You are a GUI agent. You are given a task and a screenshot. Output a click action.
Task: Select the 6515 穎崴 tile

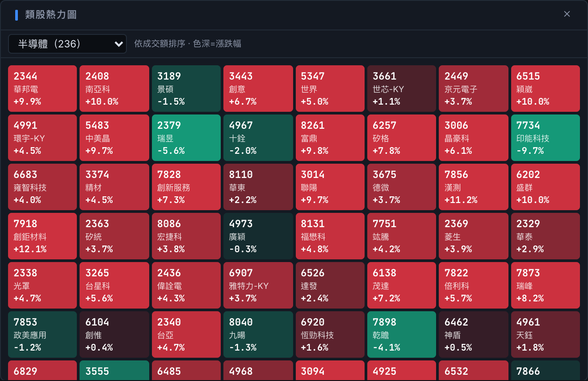[x=546, y=89]
